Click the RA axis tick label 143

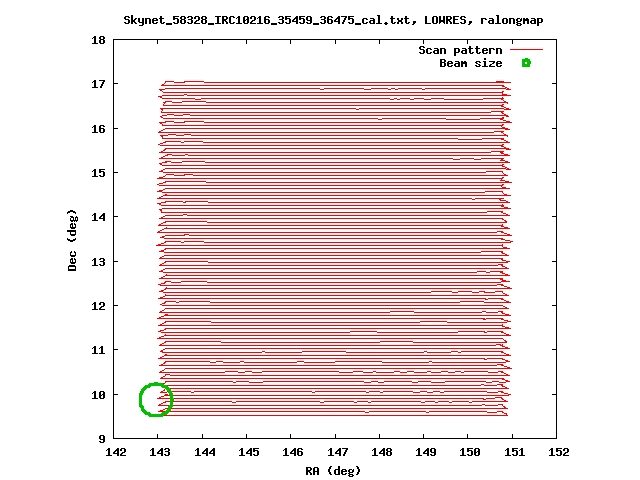160,452
